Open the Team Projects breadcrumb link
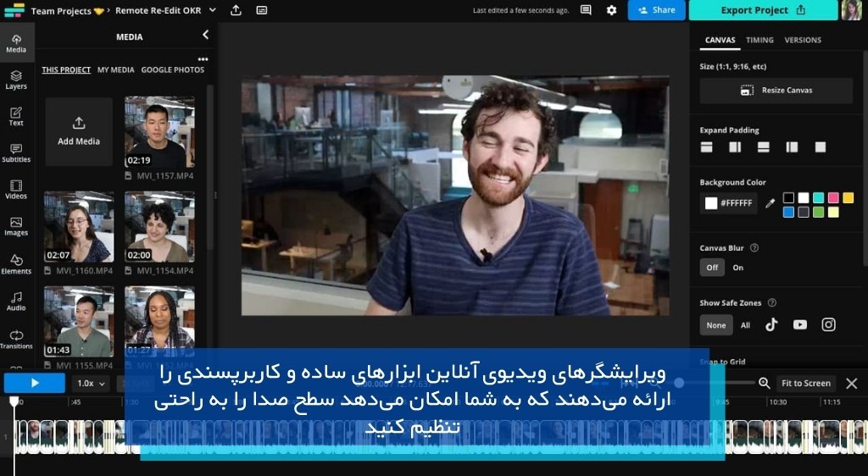Screen dimensions: 868x476 [68, 10]
